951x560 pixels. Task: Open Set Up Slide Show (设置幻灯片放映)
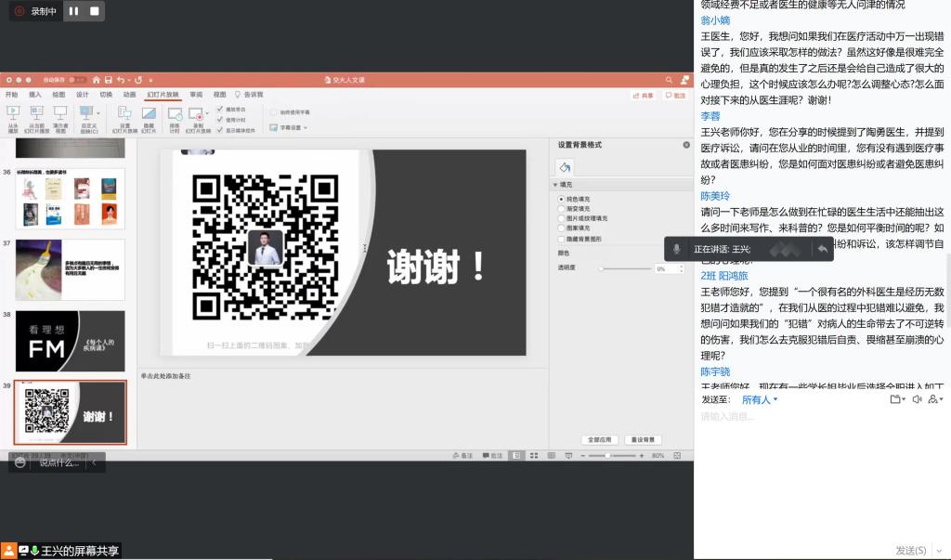tap(124, 119)
